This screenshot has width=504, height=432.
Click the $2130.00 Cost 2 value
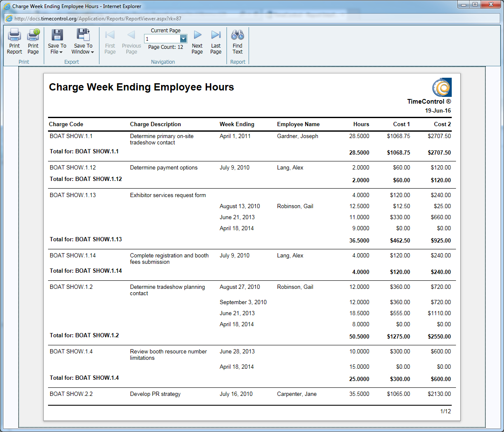439,394
